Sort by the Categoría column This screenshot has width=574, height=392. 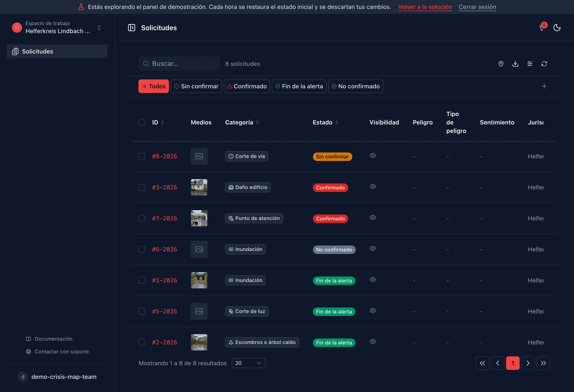point(242,122)
